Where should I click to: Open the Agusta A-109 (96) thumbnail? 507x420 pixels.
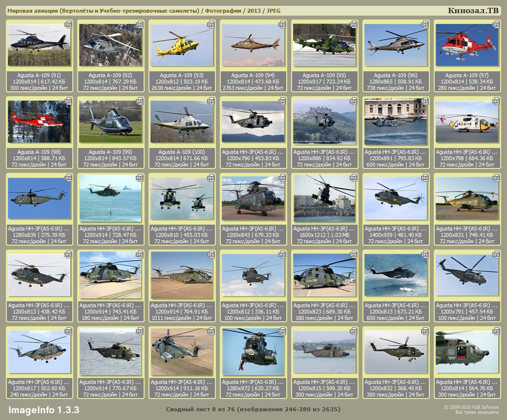396,45
